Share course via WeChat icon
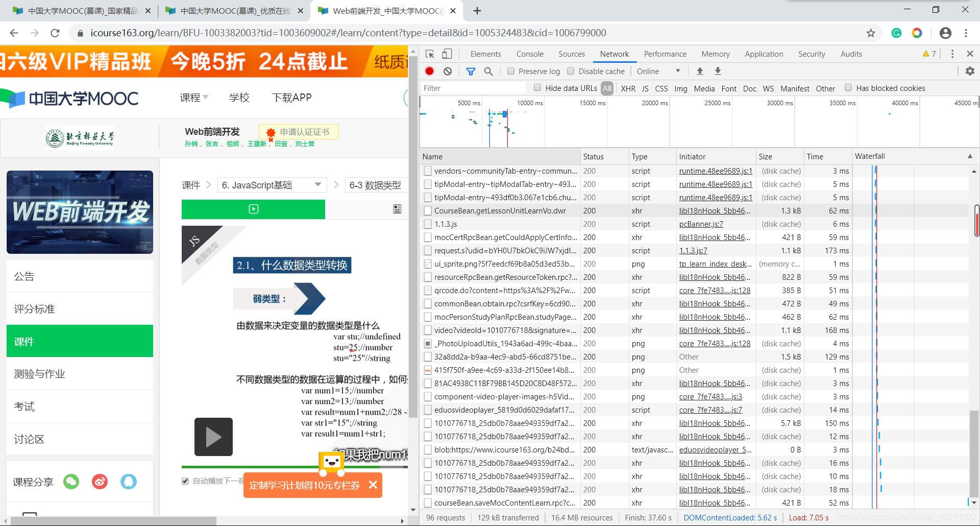Viewport: 980px width, 526px height. [x=71, y=482]
